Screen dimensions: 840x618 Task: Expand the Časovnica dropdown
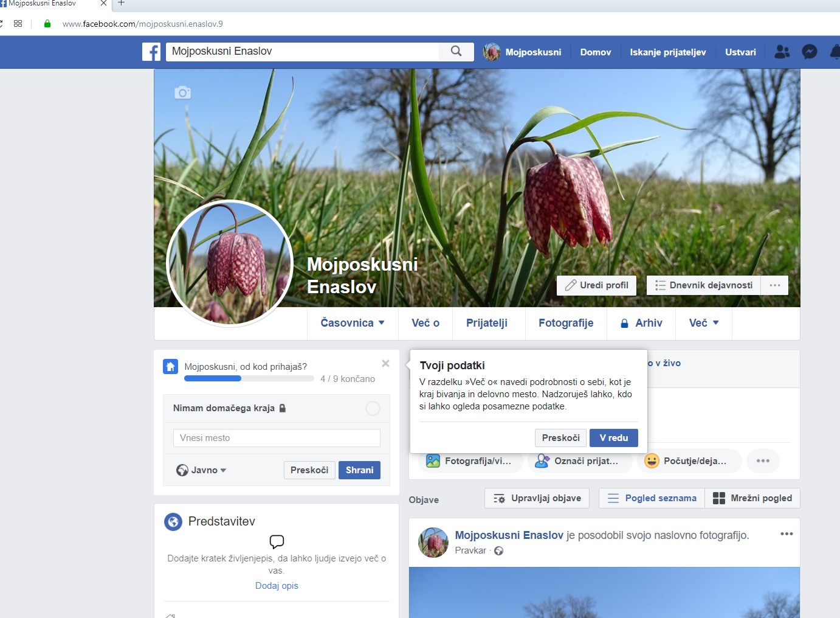coord(353,323)
